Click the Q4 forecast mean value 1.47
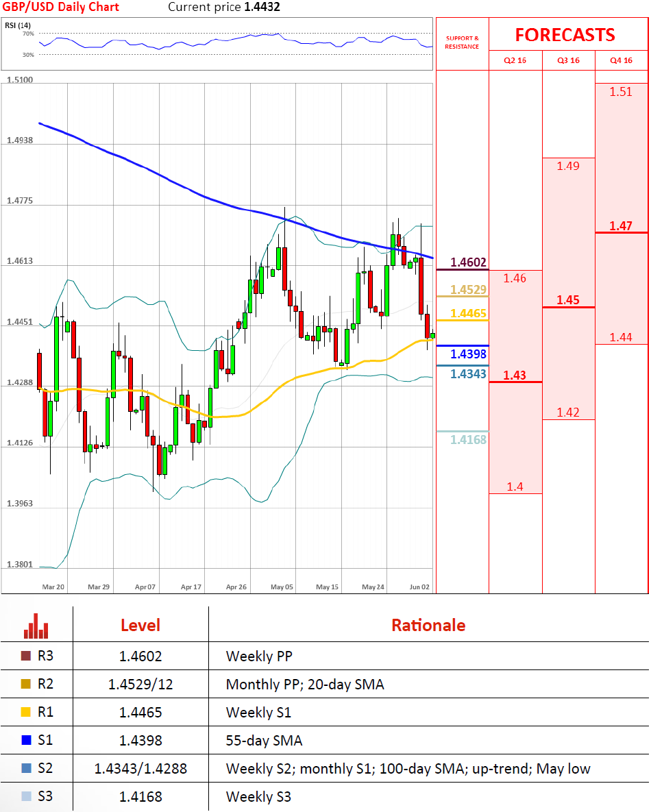651x812 pixels. [x=621, y=226]
